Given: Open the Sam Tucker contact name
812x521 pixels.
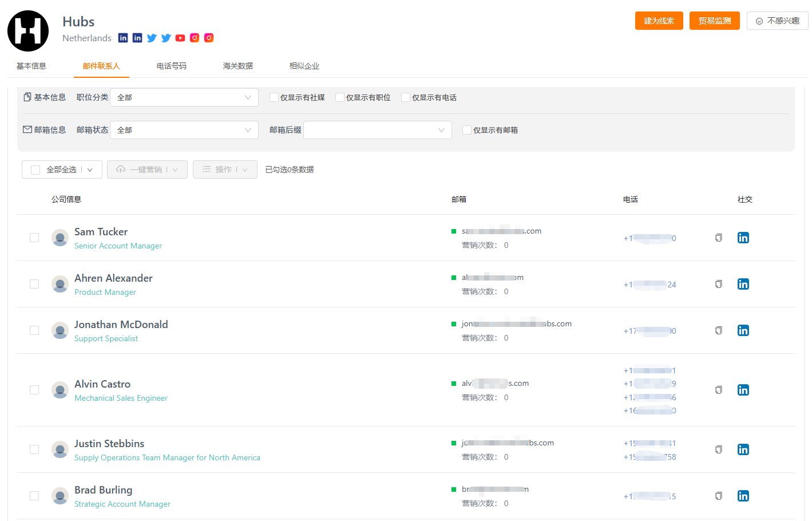Looking at the screenshot, I should click(101, 232).
